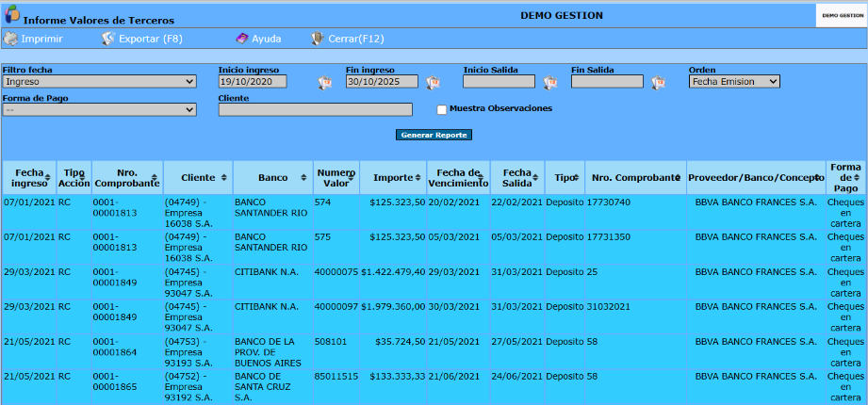
Task: Sort by Tipo column arrows
Action: pyautogui.click(x=576, y=178)
